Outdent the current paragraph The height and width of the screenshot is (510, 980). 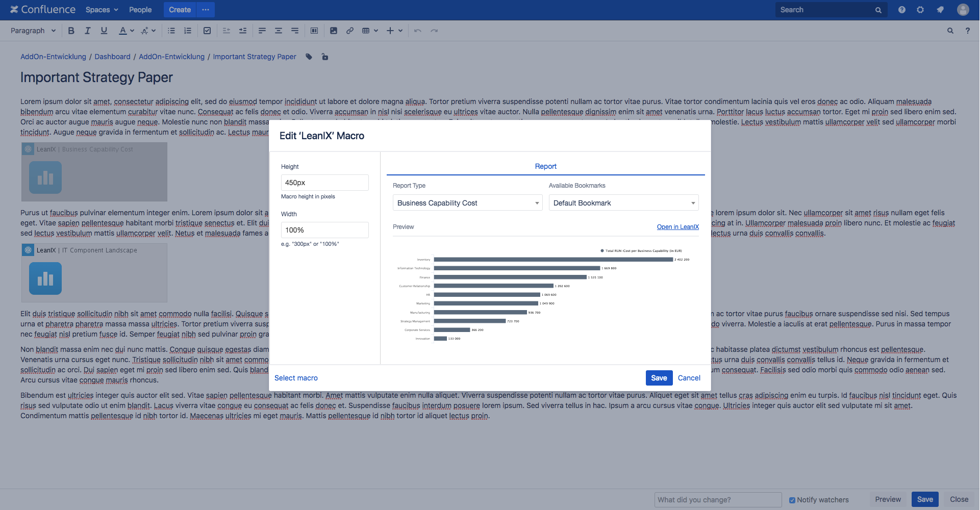coord(227,31)
